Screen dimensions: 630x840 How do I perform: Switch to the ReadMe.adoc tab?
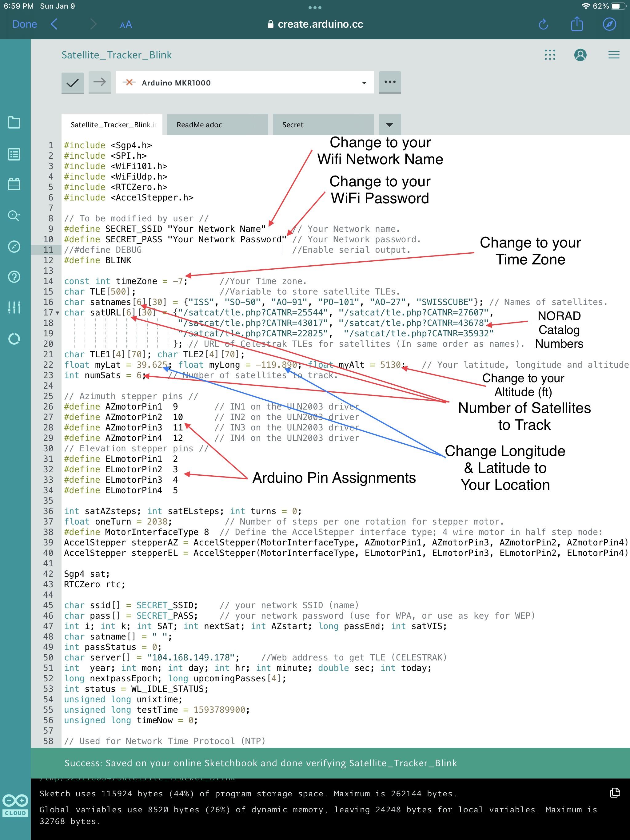click(217, 125)
